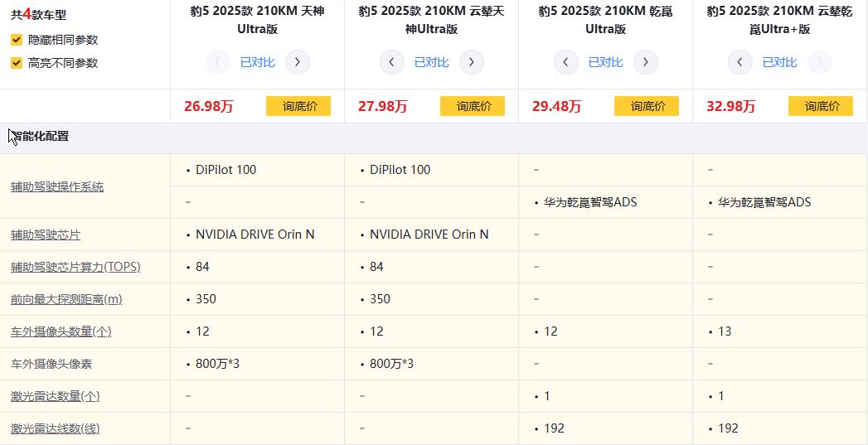Click lidar lines 192 in 云辇乾崑Ultra+版 column

[728, 428]
